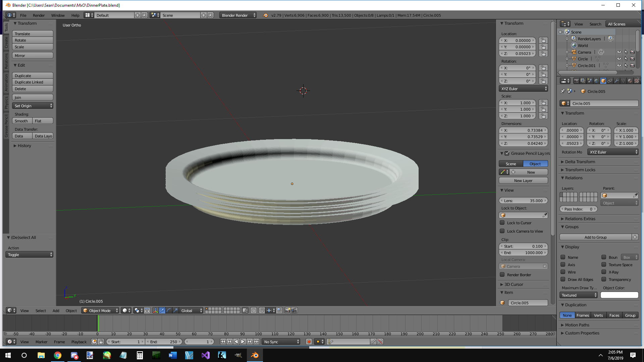
Task: Click the 3D manipulator toggle icon
Action: (155, 310)
